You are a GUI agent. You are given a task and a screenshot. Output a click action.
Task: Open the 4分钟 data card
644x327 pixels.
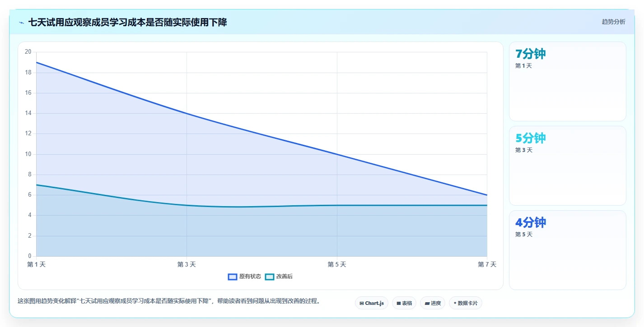click(567, 250)
